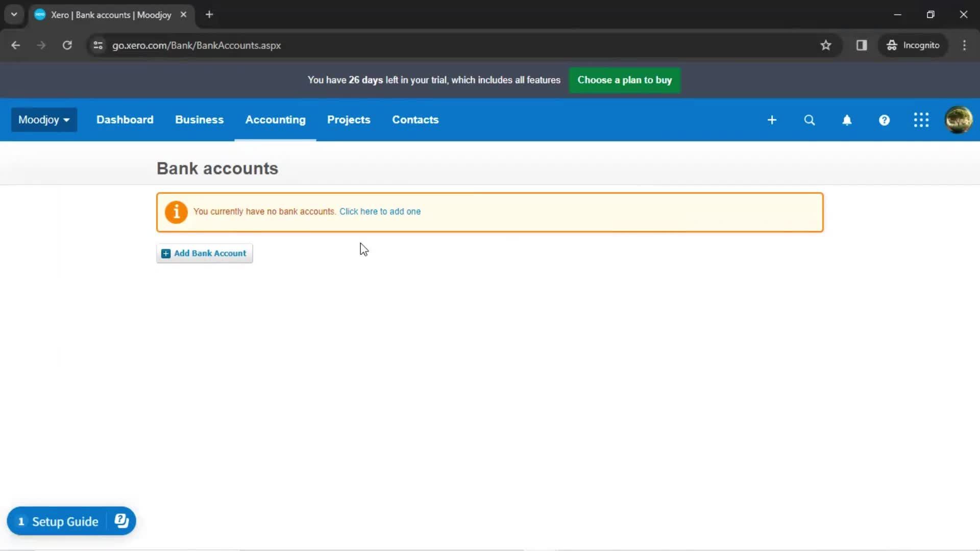
Task: Click the text '26 days' in the trial banner
Action: [365, 80]
